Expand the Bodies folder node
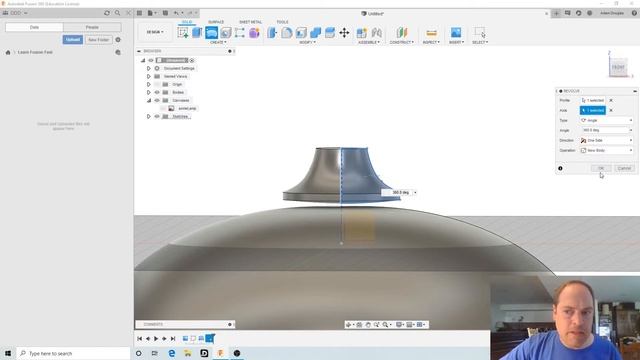This screenshot has height=360, width=640. pos(149,92)
